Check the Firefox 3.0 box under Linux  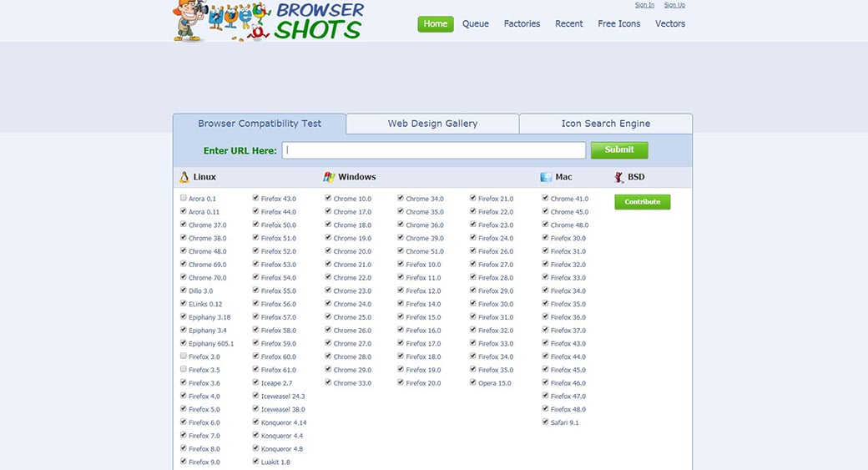[x=184, y=356]
